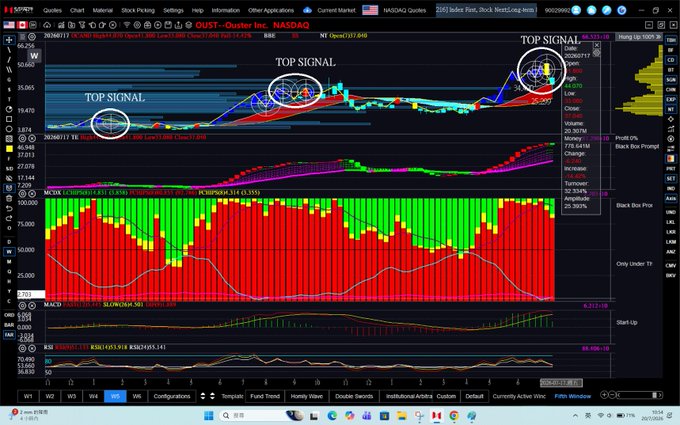The width and height of the screenshot is (680, 425).
Task: Select weekly W period in left toolbar
Action: click(9, 252)
